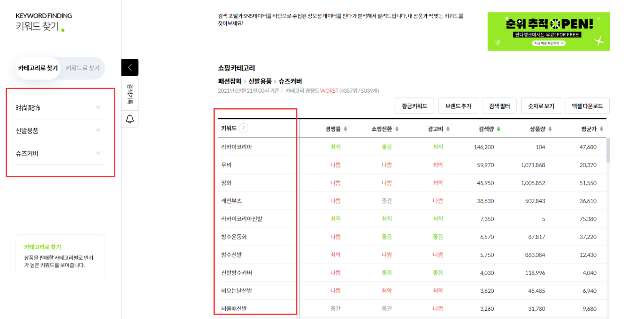Sort by 검색량 column arrows
Viewport: 644px width, 319px height.
498,129
